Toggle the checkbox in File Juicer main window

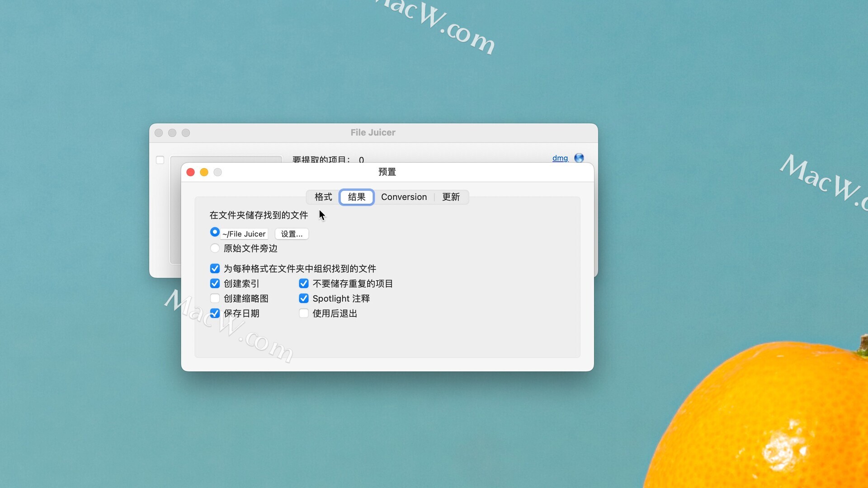(160, 160)
